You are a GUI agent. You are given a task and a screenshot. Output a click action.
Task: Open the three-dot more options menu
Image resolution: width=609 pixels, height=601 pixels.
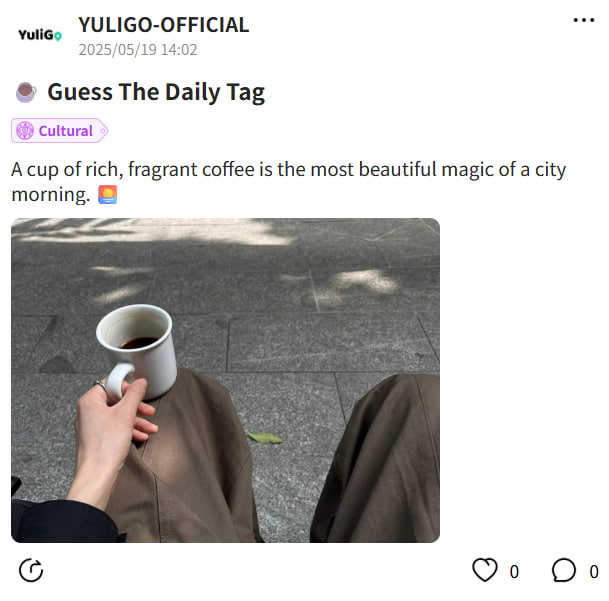pyautogui.click(x=584, y=20)
